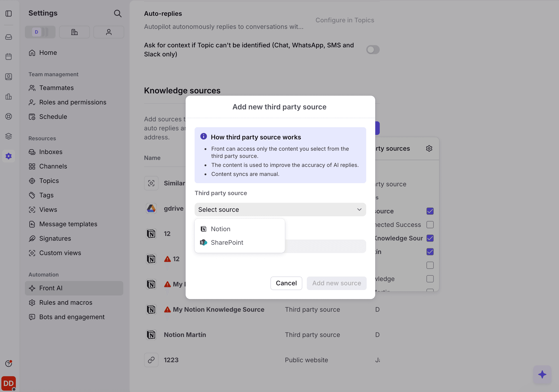Open the gear icon on Third party sources panel
Image resolution: width=559 pixels, height=392 pixels.
429,148
